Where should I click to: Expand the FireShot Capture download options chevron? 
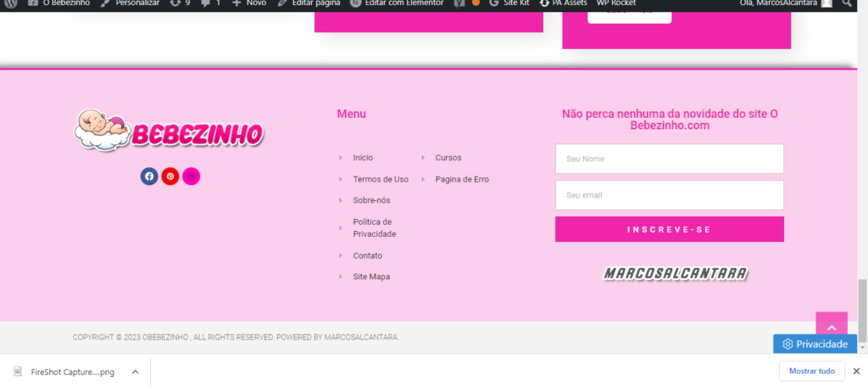pos(135,372)
